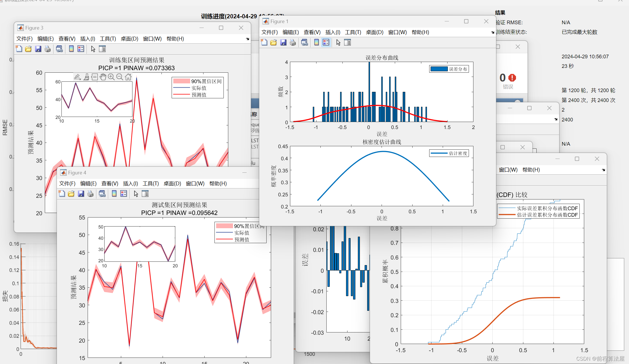Image resolution: width=629 pixels, height=364 pixels.
Task: Click Open File icon in Figure 1 toolbar
Action: [274, 42]
